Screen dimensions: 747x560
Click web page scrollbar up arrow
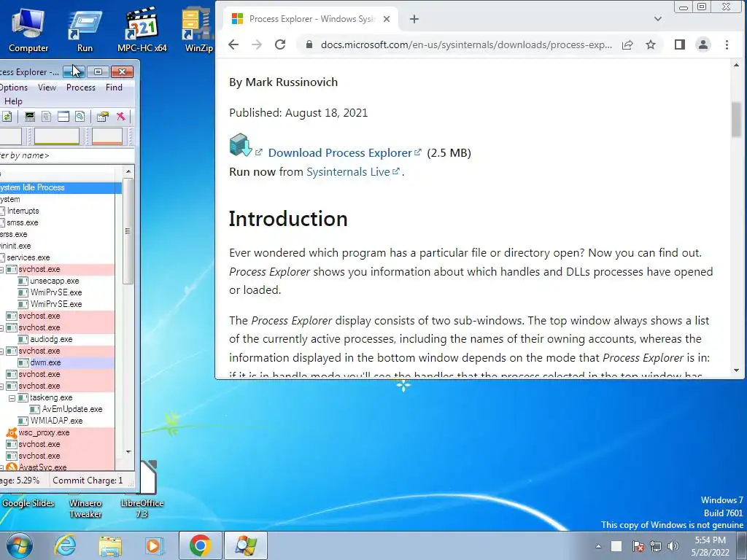(737, 65)
